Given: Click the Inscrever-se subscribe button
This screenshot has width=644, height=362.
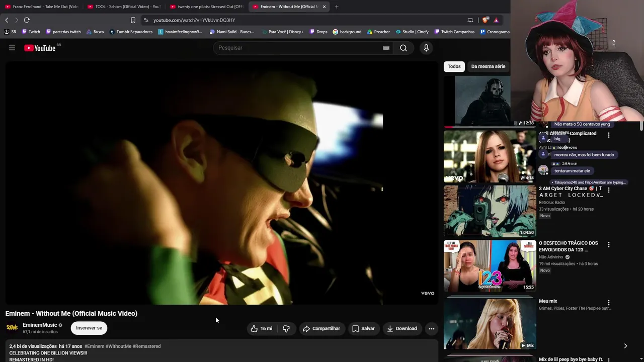Looking at the screenshot, I should pos(89,328).
